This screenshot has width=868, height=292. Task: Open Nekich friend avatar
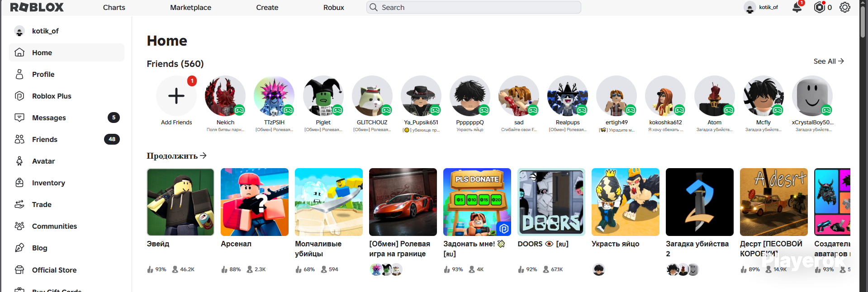225,96
